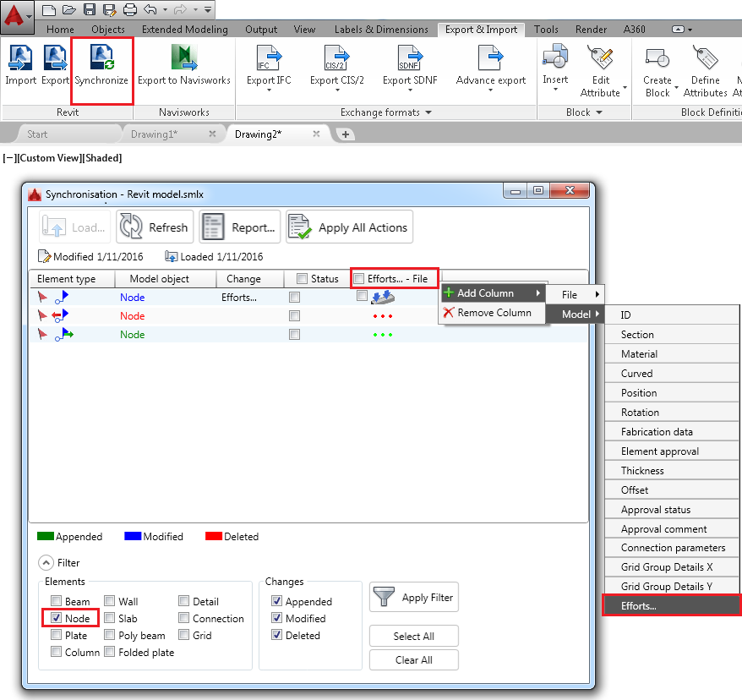This screenshot has width=742, height=700.
Task: Click the Redo arrow icon
Action: point(180,9)
